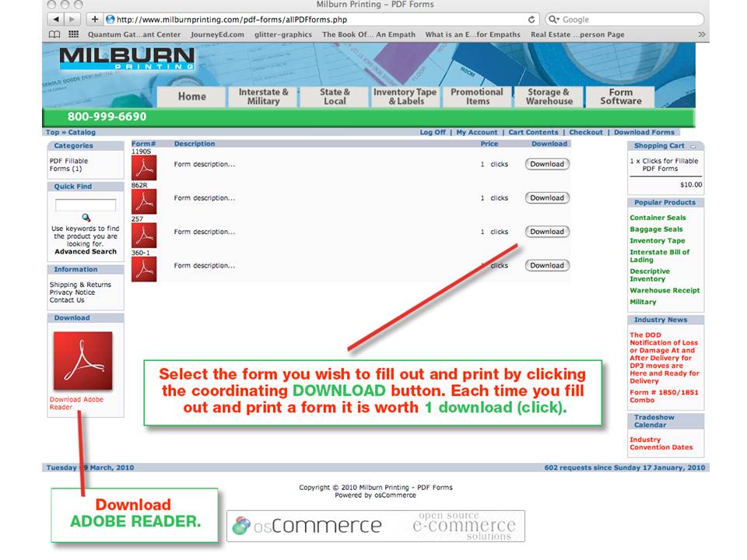View Cart Contents link
The image size is (747, 560).
point(533,132)
